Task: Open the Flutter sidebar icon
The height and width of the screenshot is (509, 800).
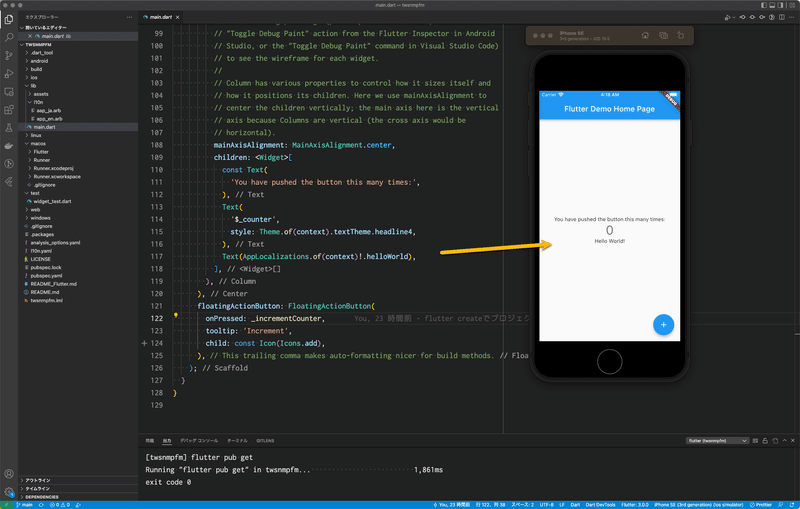Action: (9, 182)
